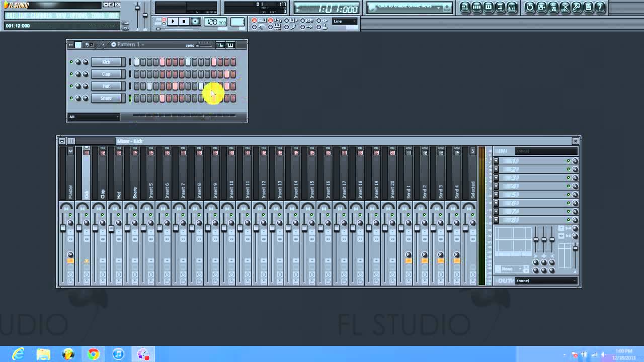Open the Snare channel settings button

click(x=107, y=98)
